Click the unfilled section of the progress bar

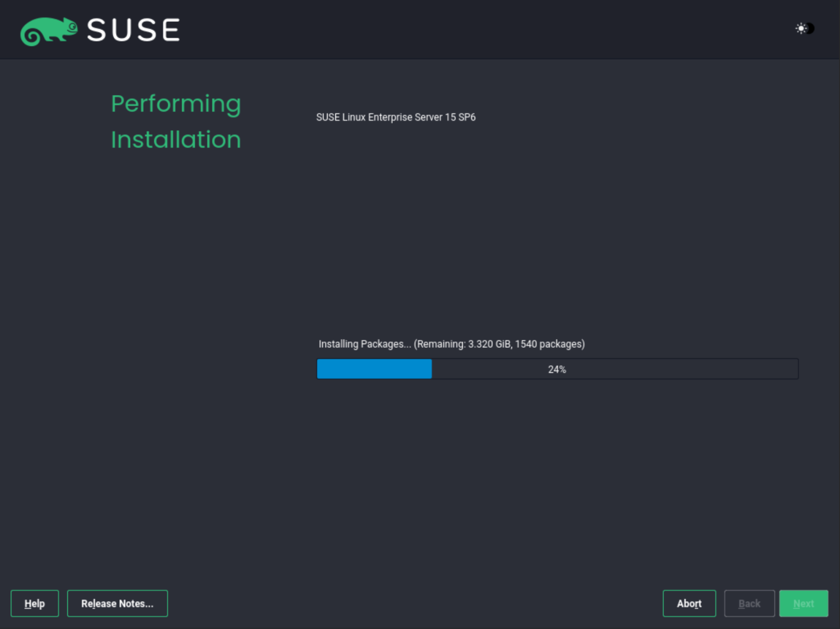click(x=684, y=369)
